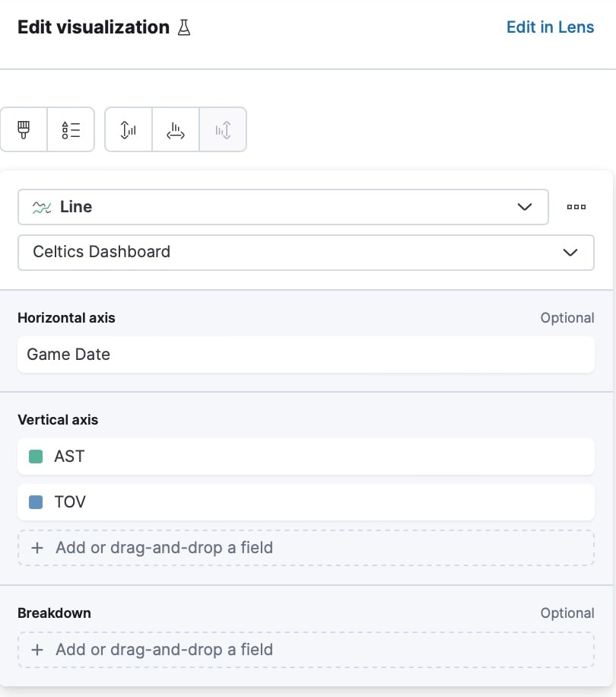Open left axis settings icon

pos(129,129)
